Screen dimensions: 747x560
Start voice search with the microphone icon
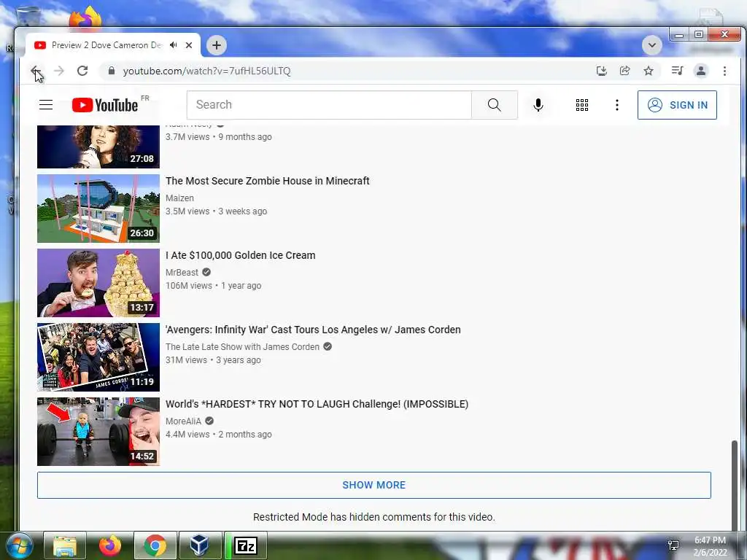(x=538, y=105)
